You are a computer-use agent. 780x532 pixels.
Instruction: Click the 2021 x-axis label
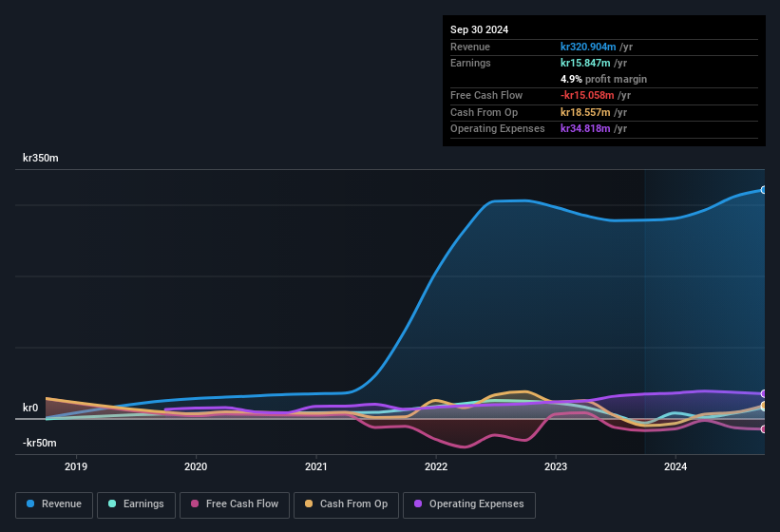315,466
